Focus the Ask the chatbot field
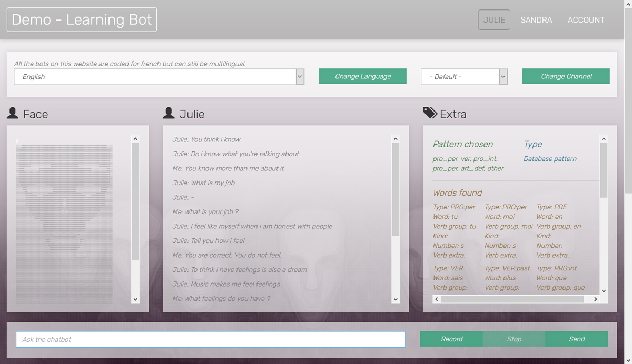This screenshot has width=632, height=364. 211,339
